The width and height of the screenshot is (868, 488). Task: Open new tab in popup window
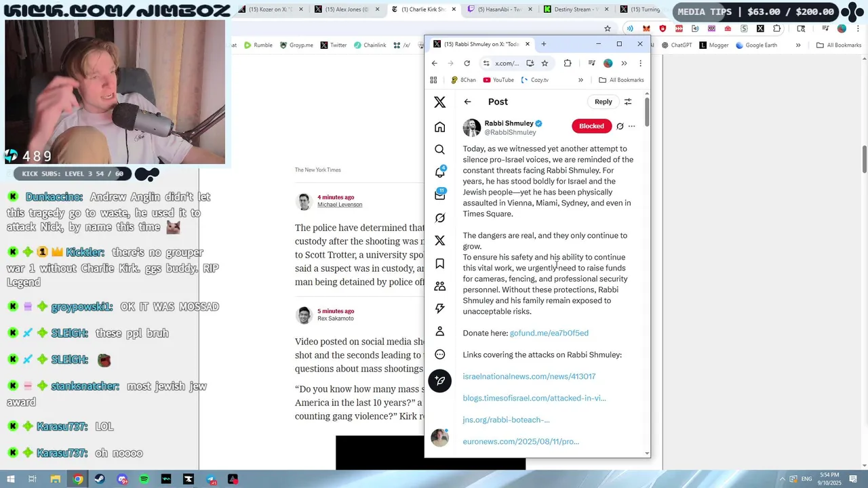coord(544,44)
